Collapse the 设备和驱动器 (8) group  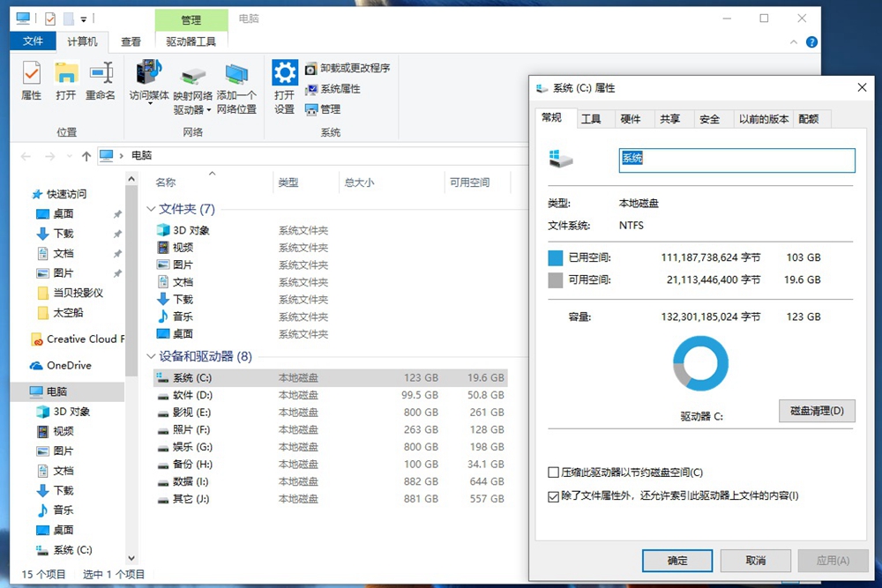(x=151, y=357)
